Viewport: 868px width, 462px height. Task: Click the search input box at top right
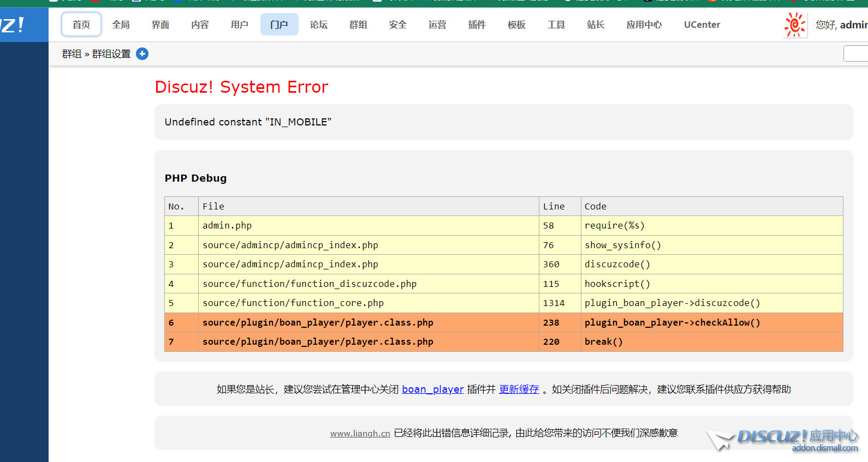855,54
